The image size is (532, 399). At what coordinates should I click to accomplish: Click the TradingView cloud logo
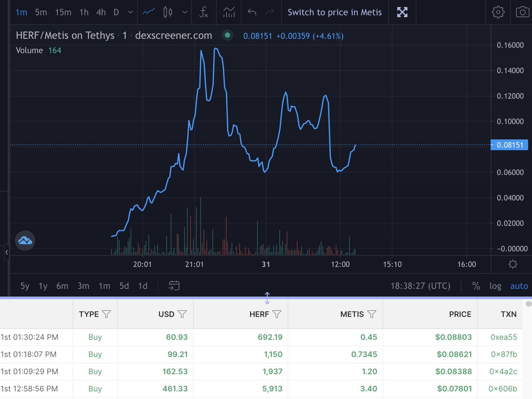tap(25, 240)
